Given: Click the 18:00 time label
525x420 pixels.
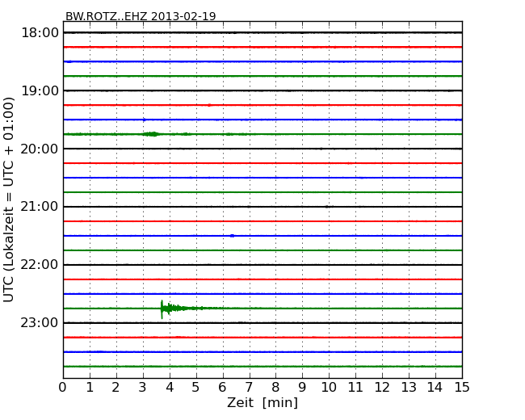Looking at the screenshot, I should (x=40, y=33).
